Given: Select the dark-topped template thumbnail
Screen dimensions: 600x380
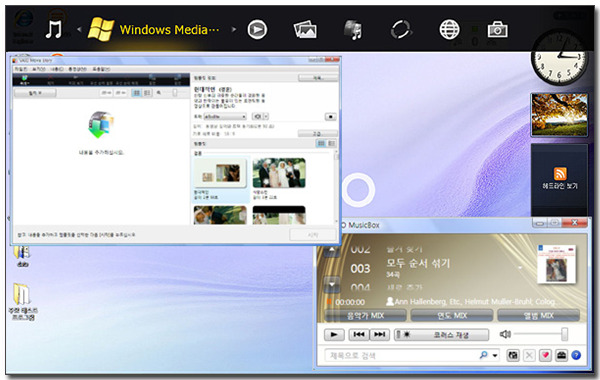Looking at the screenshot, I should [279, 215].
